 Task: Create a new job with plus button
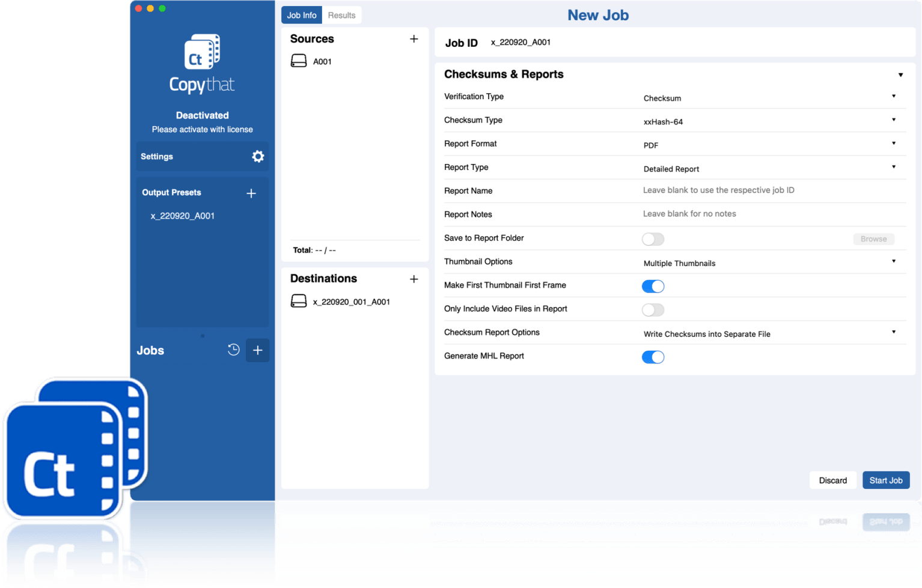point(258,350)
